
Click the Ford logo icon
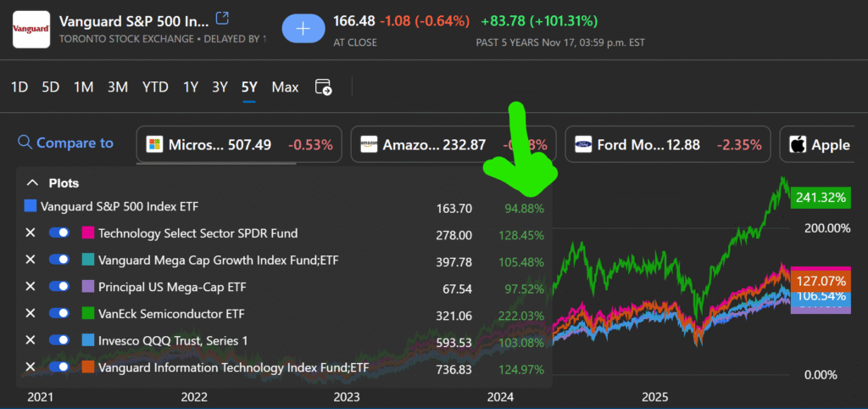tap(583, 144)
